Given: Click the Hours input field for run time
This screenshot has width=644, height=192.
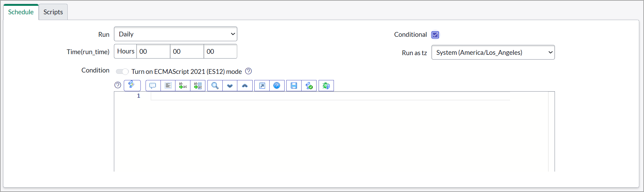Looking at the screenshot, I should 153,51.
